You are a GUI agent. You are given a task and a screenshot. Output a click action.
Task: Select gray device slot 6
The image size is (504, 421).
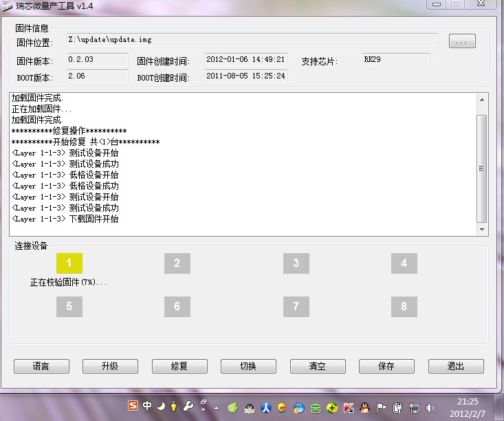pos(177,307)
